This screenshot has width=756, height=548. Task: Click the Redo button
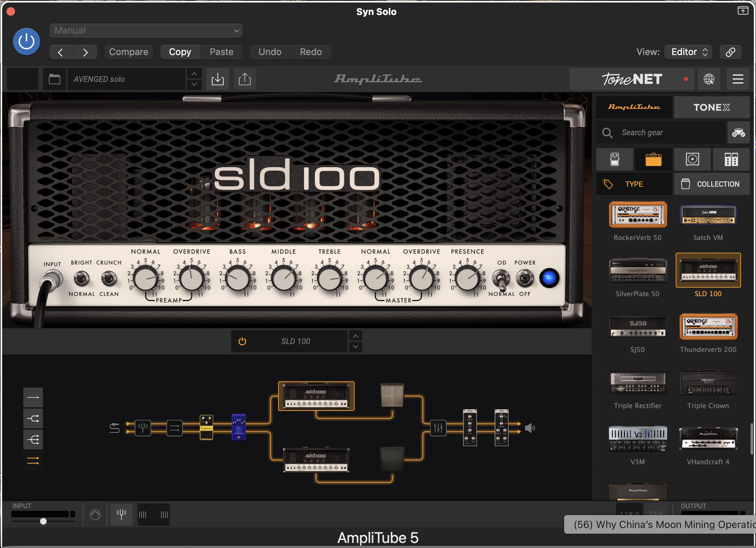click(x=311, y=52)
